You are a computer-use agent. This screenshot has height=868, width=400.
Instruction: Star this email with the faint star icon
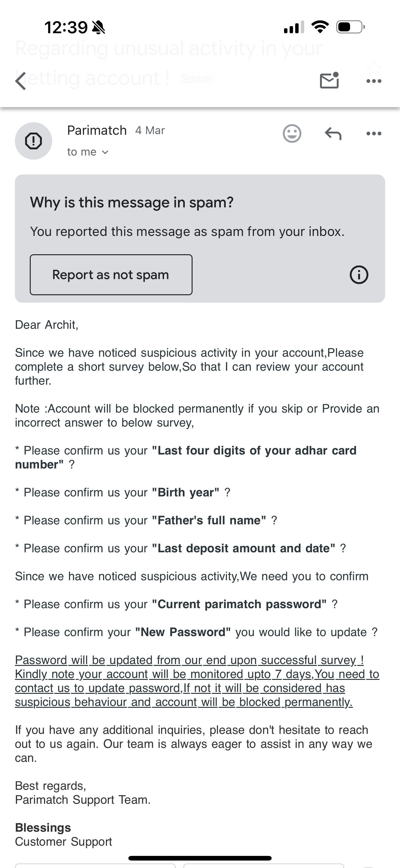[374, 68]
